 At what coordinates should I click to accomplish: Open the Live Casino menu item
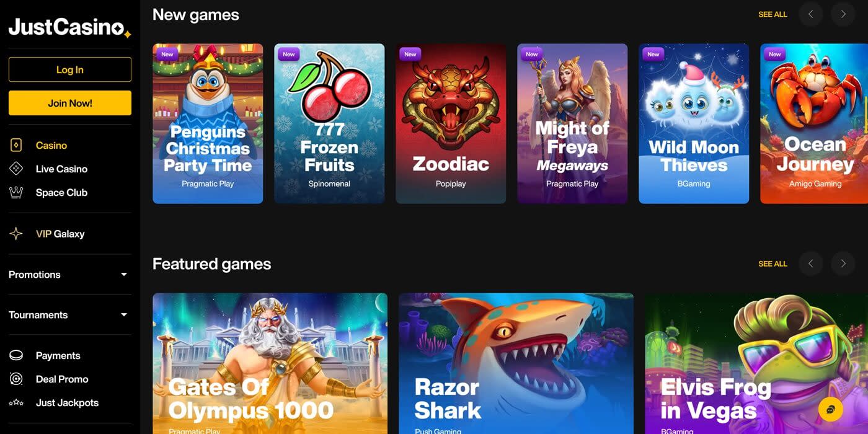61,169
